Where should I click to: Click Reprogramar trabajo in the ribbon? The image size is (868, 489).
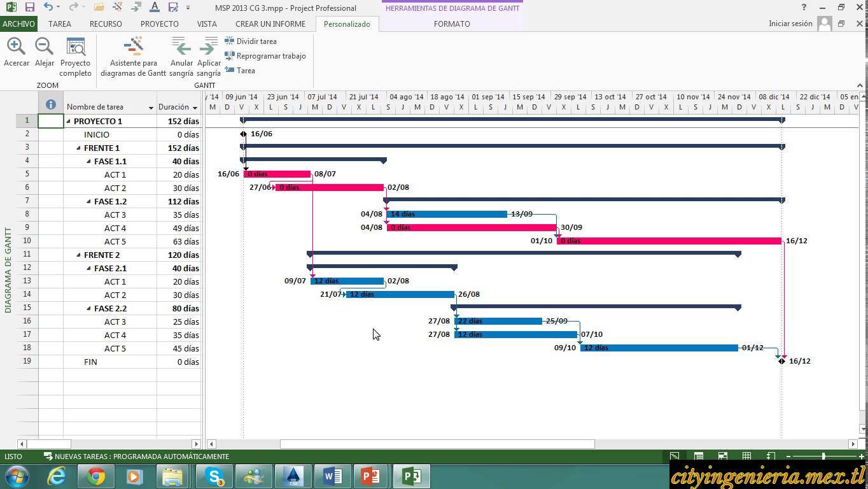(265, 56)
